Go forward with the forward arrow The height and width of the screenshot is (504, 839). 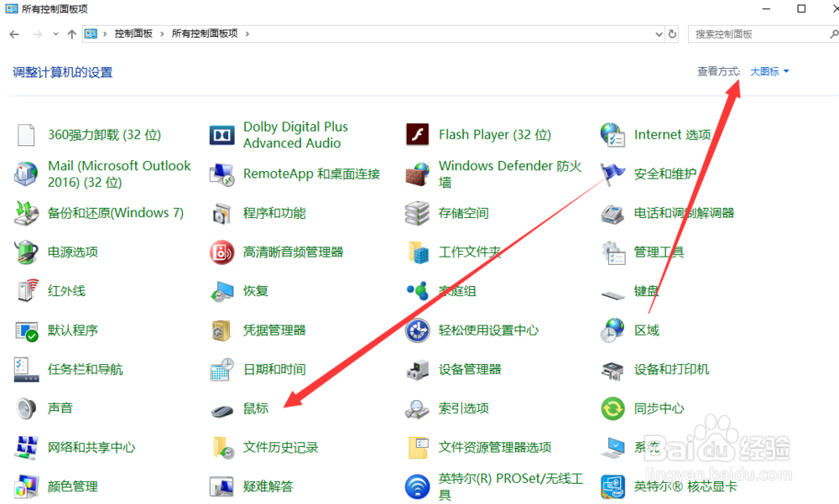[37, 34]
